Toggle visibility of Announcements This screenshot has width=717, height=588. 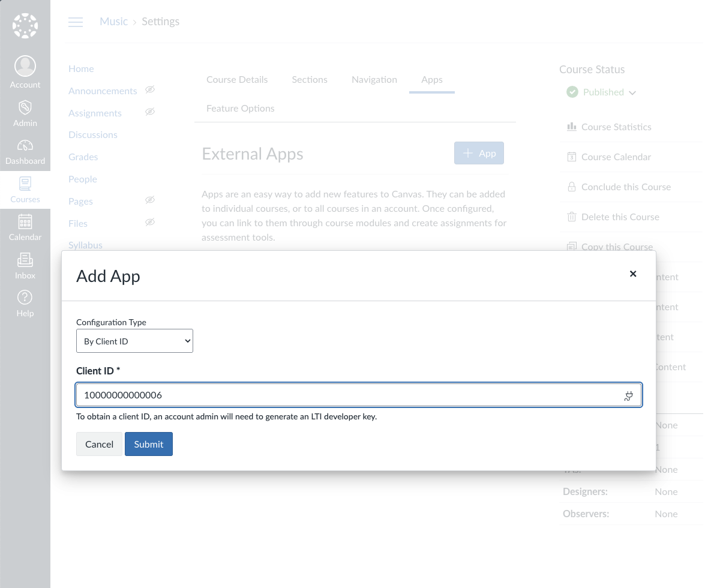coord(150,90)
